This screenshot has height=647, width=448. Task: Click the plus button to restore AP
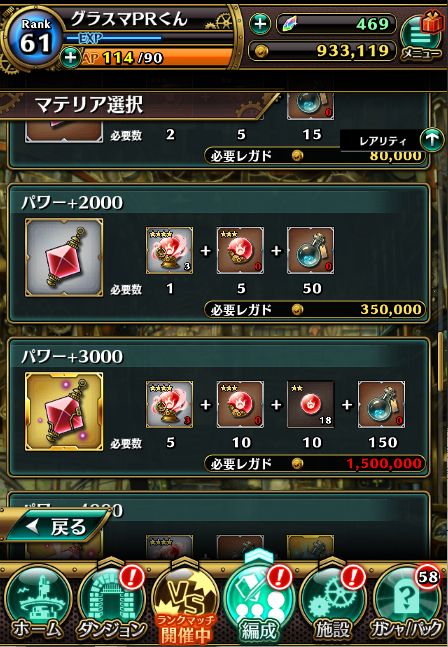71,57
